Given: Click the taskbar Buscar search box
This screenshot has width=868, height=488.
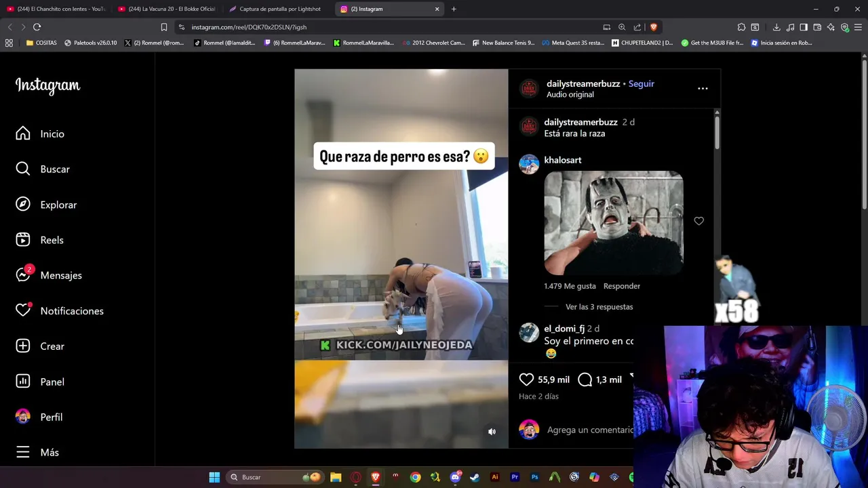Looking at the screenshot, I should click(275, 477).
